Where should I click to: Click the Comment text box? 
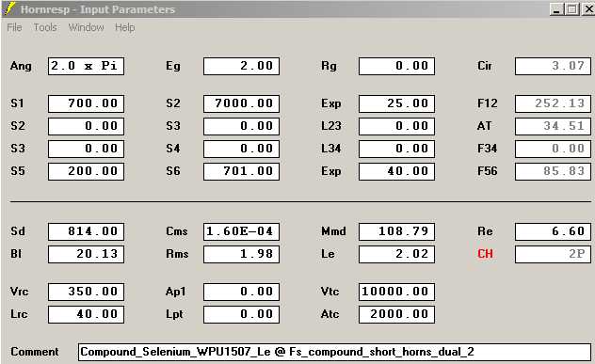(334, 353)
